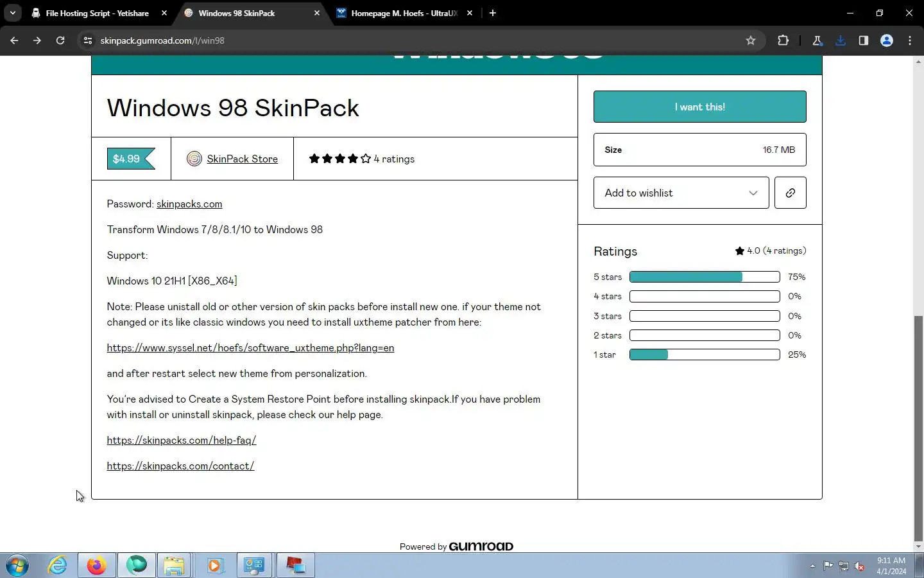924x578 pixels.
Task: Click the Action Center flag icon
Action: click(828, 566)
